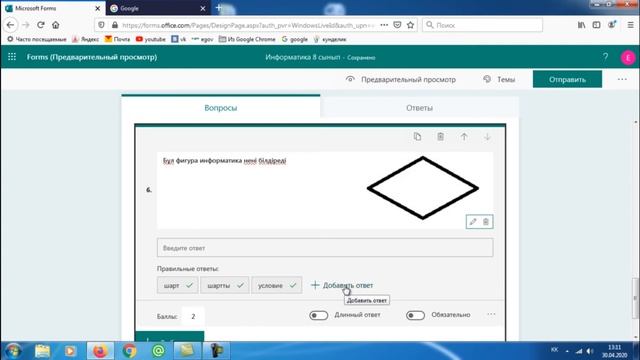The height and width of the screenshot is (360, 640).
Task: Open youtube bookmark
Action: point(151,39)
